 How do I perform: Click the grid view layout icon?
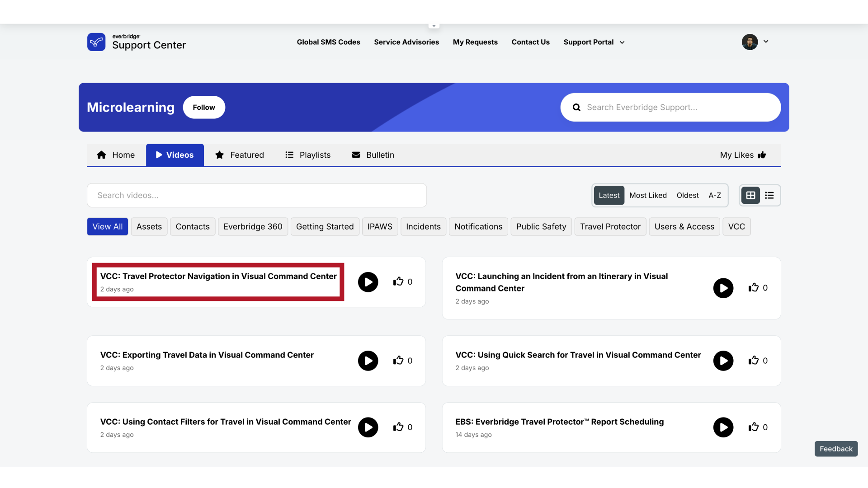(x=750, y=195)
